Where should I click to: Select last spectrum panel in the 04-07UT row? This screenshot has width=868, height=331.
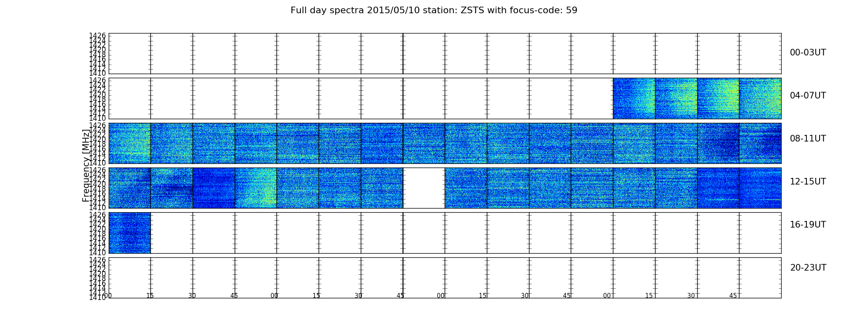(760, 98)
